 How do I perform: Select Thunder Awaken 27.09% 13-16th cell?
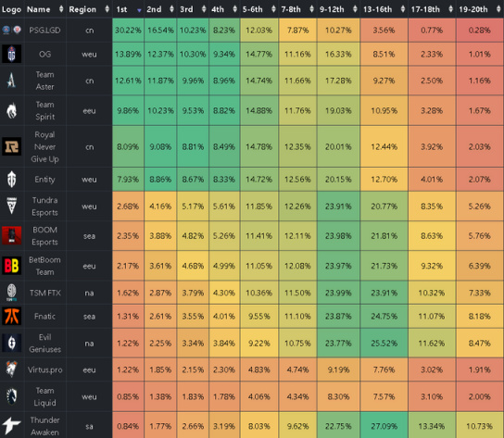point(384,426)
